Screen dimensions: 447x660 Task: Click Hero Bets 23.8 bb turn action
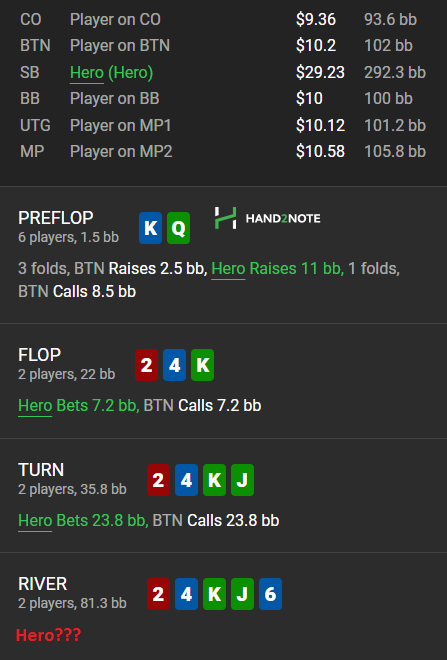[83, 520]
